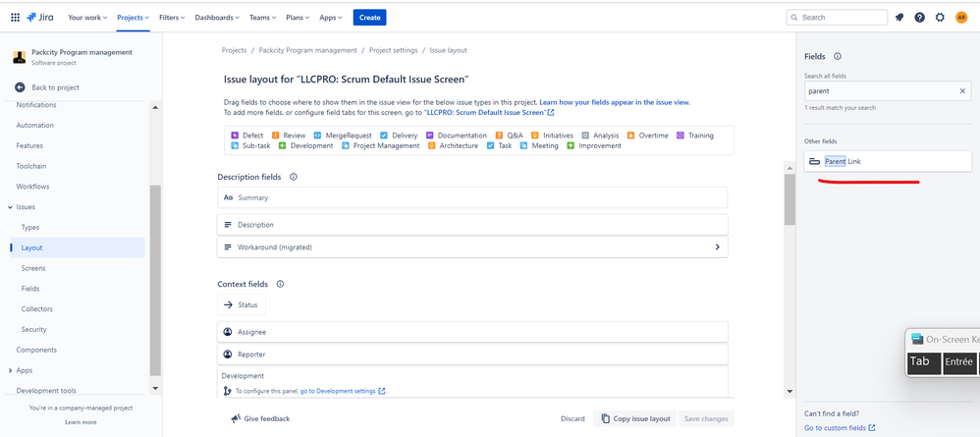Click the Parent Link field icon
980x437 pixels.
[x=814, y=161]
